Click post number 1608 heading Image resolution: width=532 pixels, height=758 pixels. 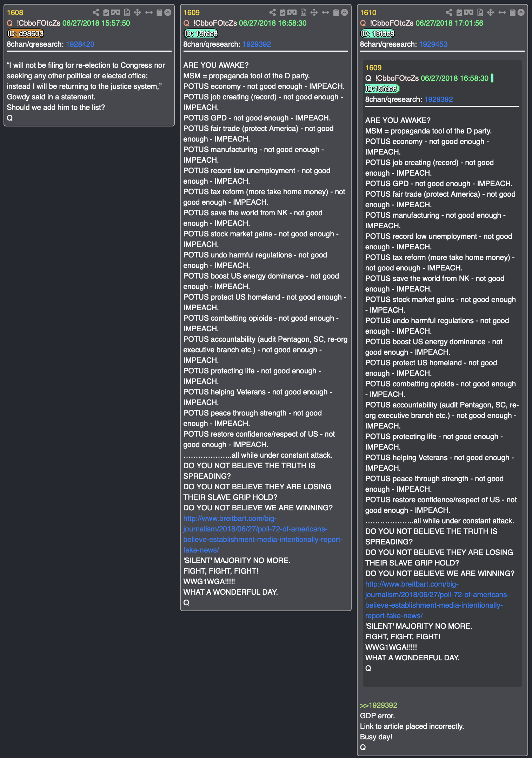coord(15,13)
